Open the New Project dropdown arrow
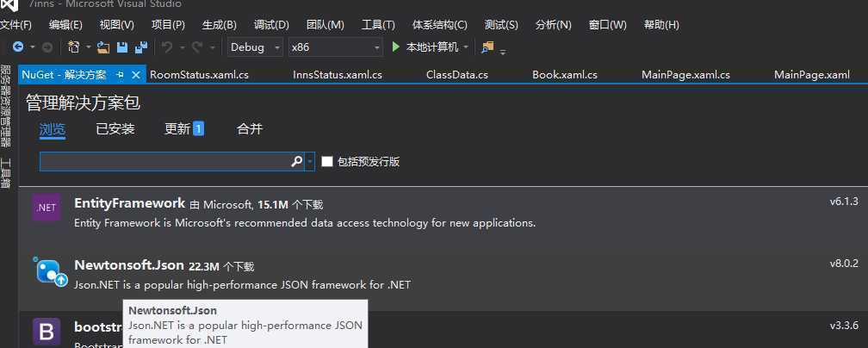Viewport: 868px width, 348px height. (88, 47)
